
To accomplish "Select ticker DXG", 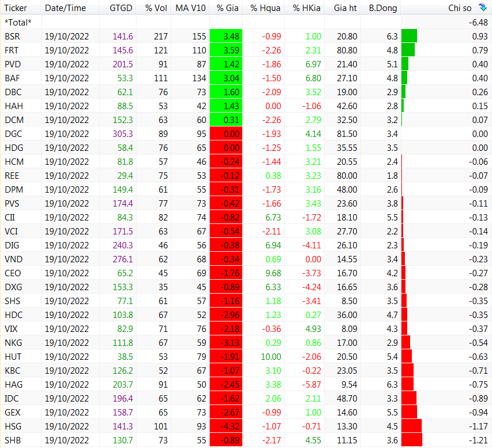I will point(13,287).
